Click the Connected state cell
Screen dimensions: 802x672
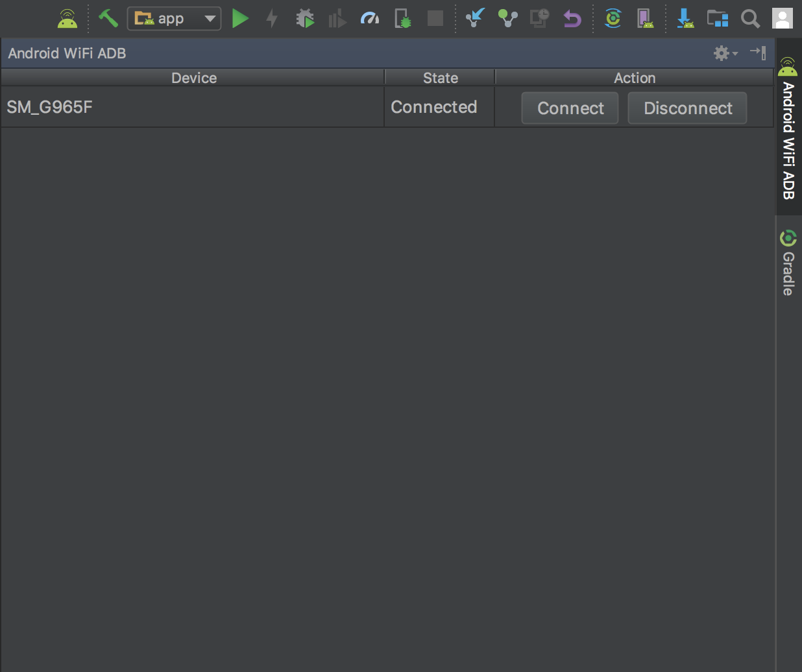click(x=439, y=107)
